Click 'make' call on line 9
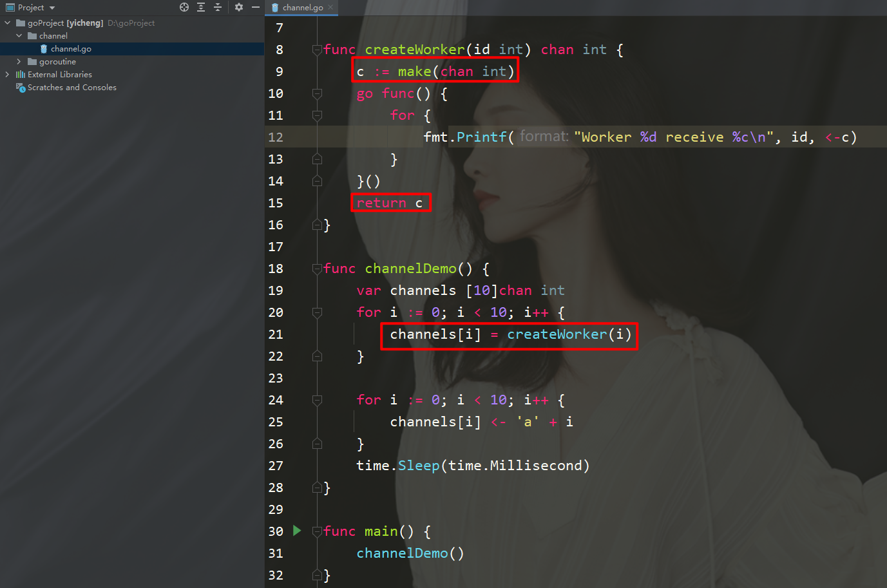This screenshot has height=588, width=887. pos(415,71)
